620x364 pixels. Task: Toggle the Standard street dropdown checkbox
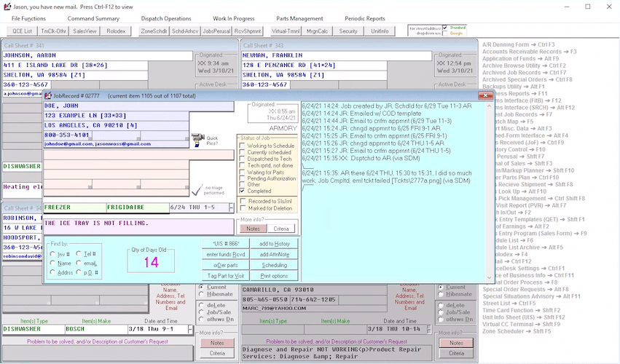445,28
